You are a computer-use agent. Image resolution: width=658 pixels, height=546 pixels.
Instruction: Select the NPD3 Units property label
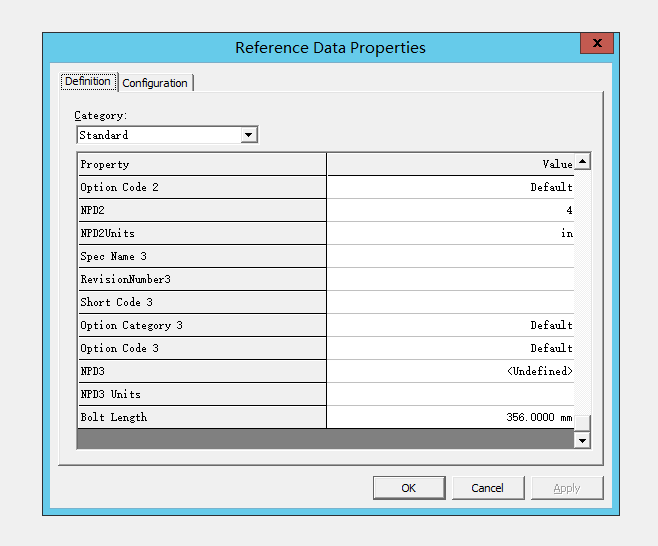click(202, 394)
